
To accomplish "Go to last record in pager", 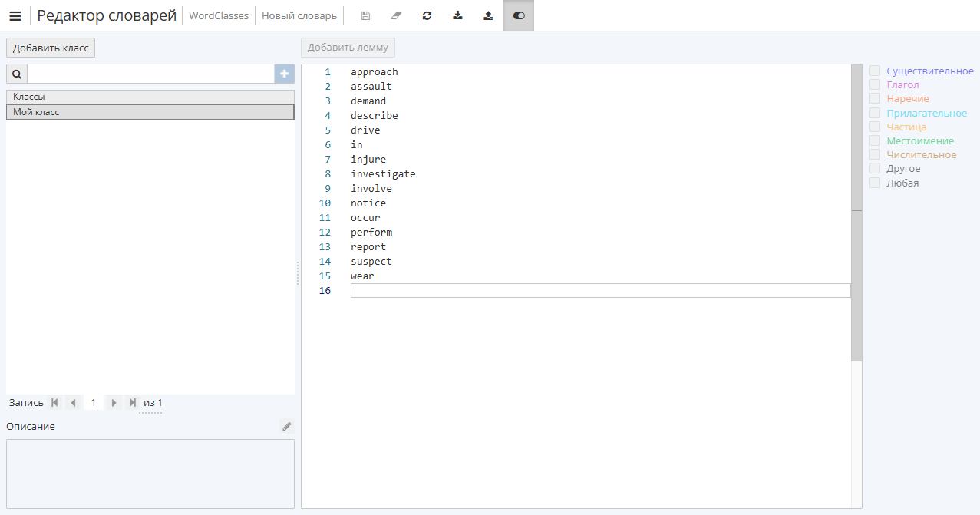I will pyautogui.click(x=133, y=402).
